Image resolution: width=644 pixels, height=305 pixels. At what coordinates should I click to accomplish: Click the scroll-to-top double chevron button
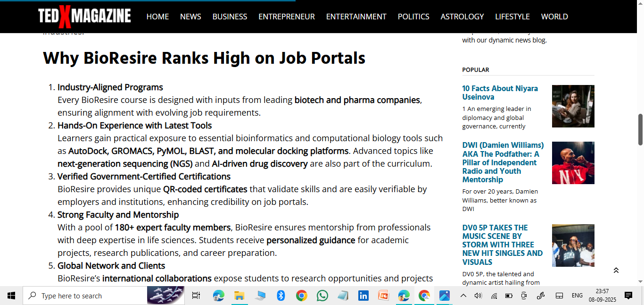616,271
